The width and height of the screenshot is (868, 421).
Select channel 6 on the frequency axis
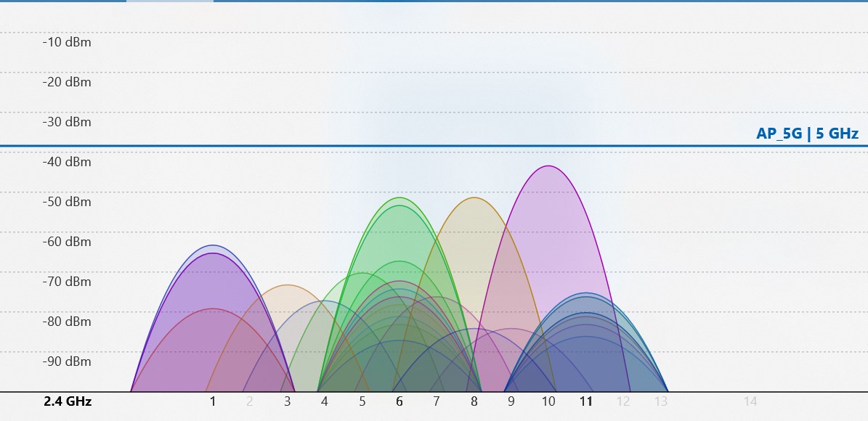(399, 401)
